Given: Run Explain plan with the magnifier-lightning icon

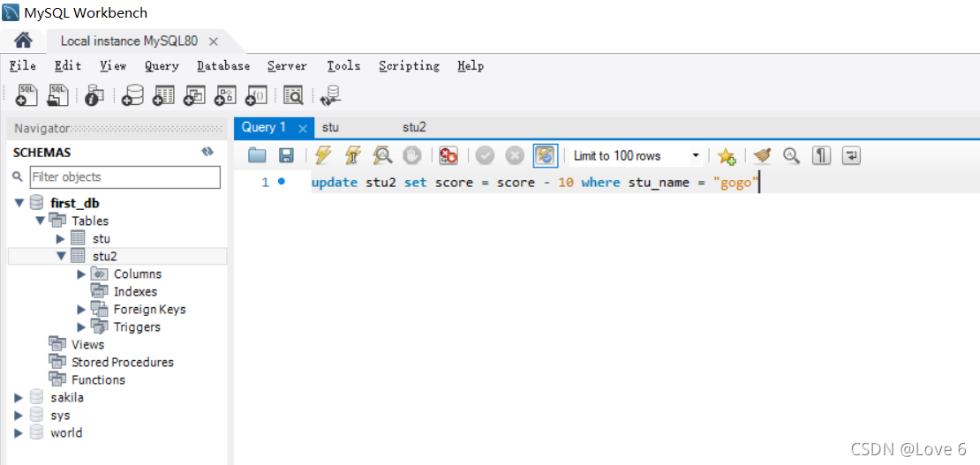Looking at the screenshot, I should tap(382, 155).
